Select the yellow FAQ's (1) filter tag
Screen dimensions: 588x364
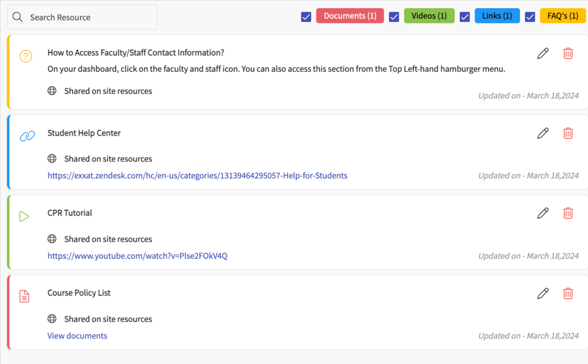click(x=562, y=16)
